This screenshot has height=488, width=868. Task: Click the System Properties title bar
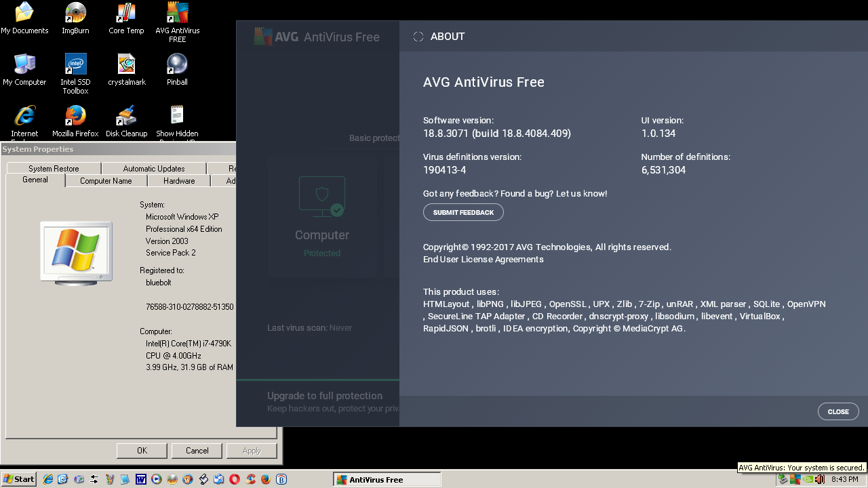click(119, 149)
